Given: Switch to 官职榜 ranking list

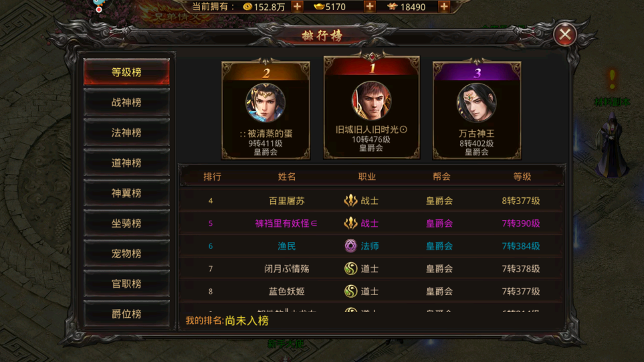Looking at the screenshot, I should [x=126, y=284].
